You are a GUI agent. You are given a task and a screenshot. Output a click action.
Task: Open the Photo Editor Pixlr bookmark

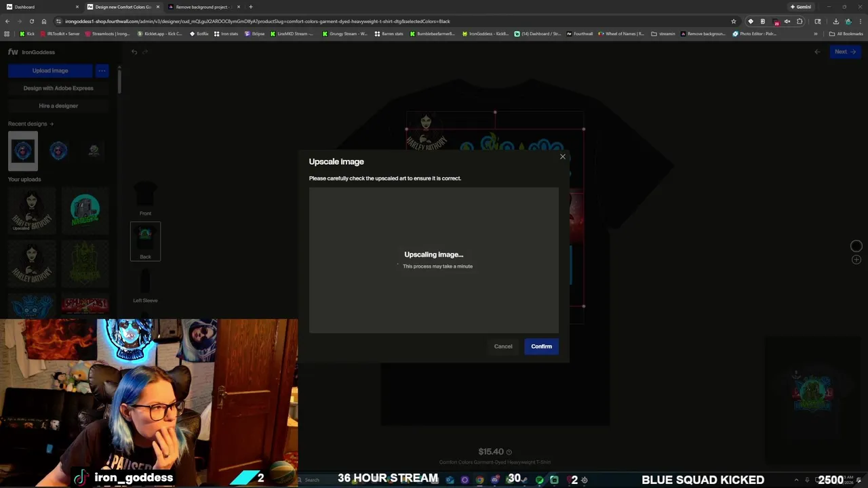755,33
